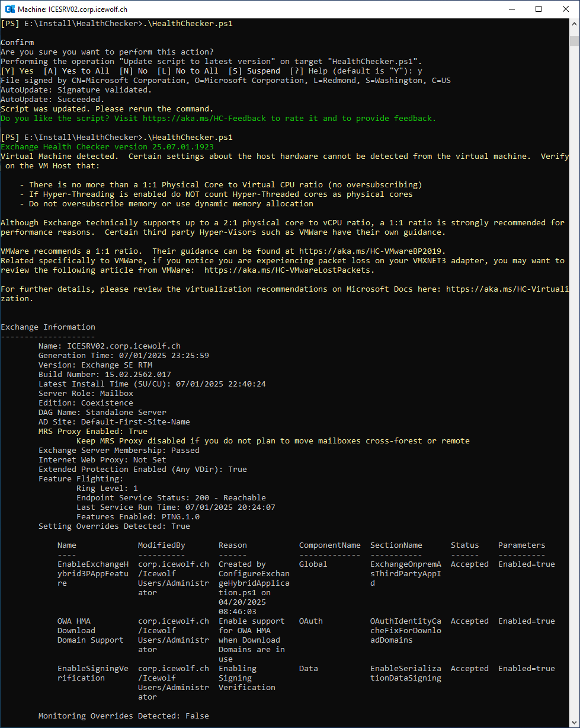Click the 'Enabling Signing Verification' reason cell

click(247, 678)
